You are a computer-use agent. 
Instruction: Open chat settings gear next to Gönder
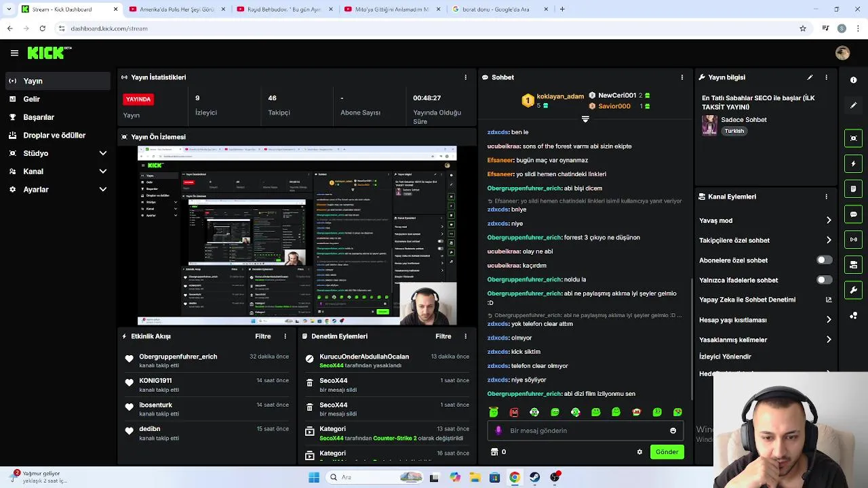tap(639, 452)
